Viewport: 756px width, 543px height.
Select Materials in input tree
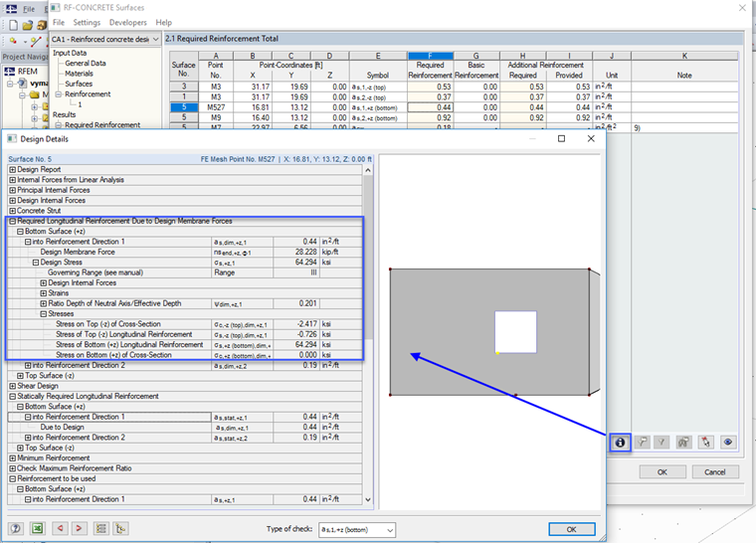(x=79, y=74)
